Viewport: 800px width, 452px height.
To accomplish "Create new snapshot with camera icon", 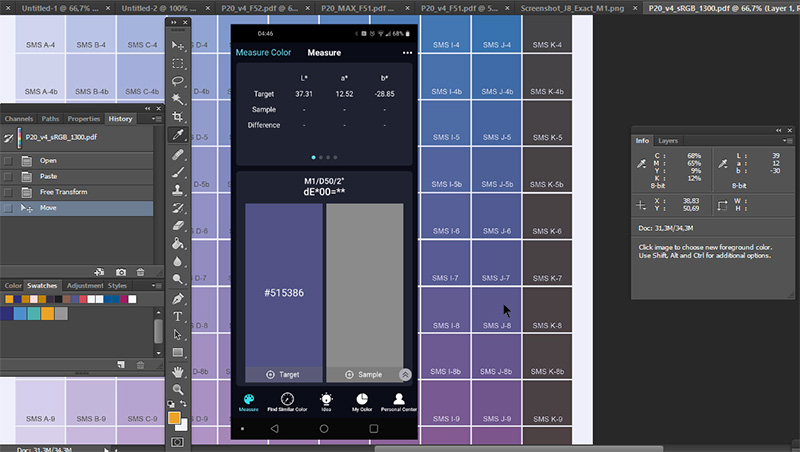I will pyautogui.click(x=121, y=271).
